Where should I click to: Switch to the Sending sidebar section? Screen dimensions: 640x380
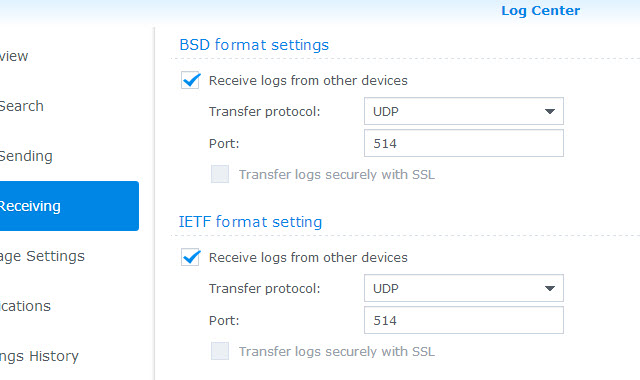(x=26, y=156)
